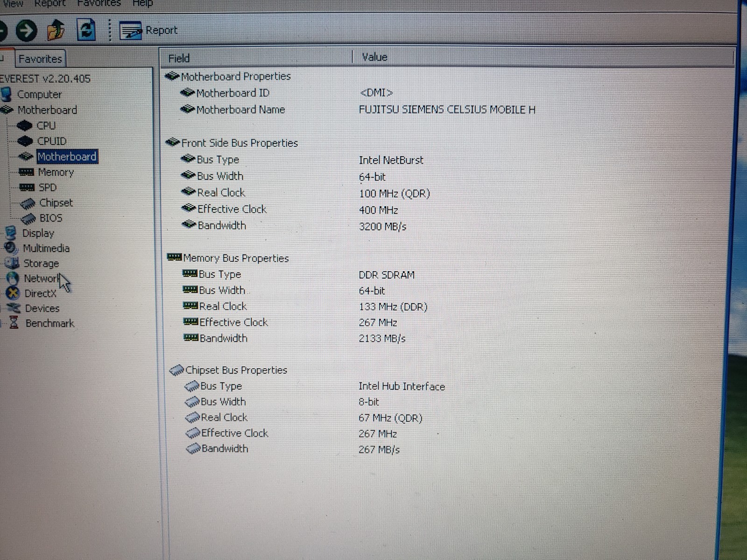The height and width of the screenshot is (560, 747).
Task: Select Chipset tree item
Action: tap(56, 203)
